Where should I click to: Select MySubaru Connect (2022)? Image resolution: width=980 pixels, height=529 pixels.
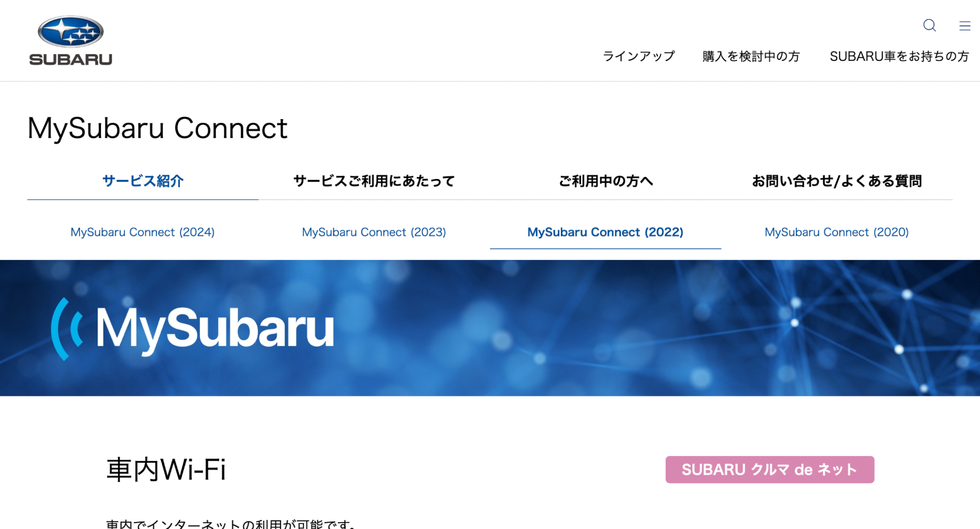pyautogui.click(x=605, y=232)
